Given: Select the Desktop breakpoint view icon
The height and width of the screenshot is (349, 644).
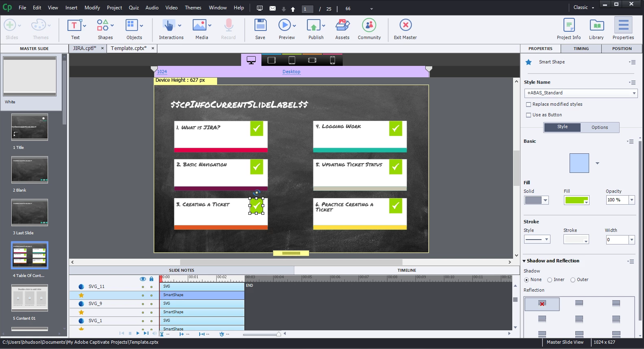Looking at the screenshot, I should pos(251,60).
